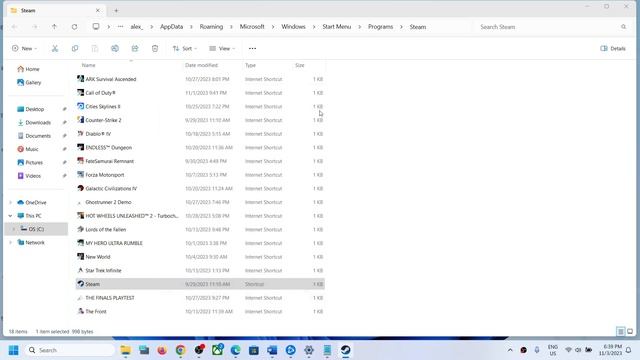This screenshot has width=640, height=360.
Task: Open the See more ellipsis menu
Action: coord(252,49)
